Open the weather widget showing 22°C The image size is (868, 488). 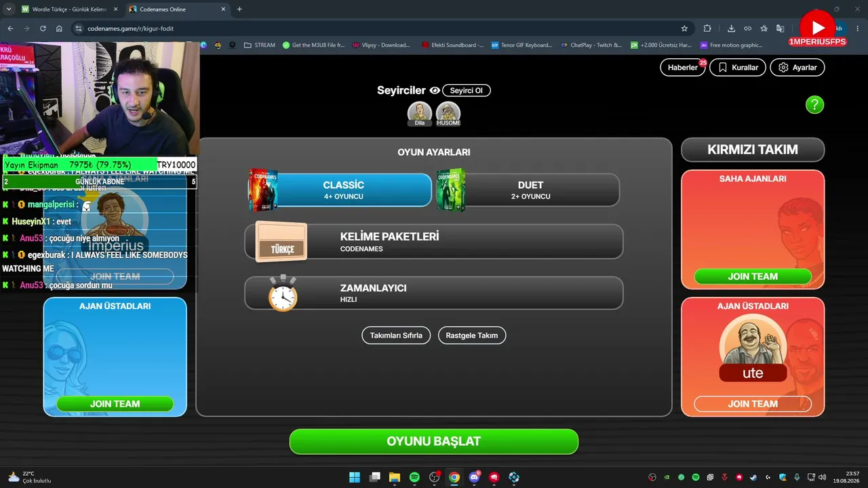(30, 477)
